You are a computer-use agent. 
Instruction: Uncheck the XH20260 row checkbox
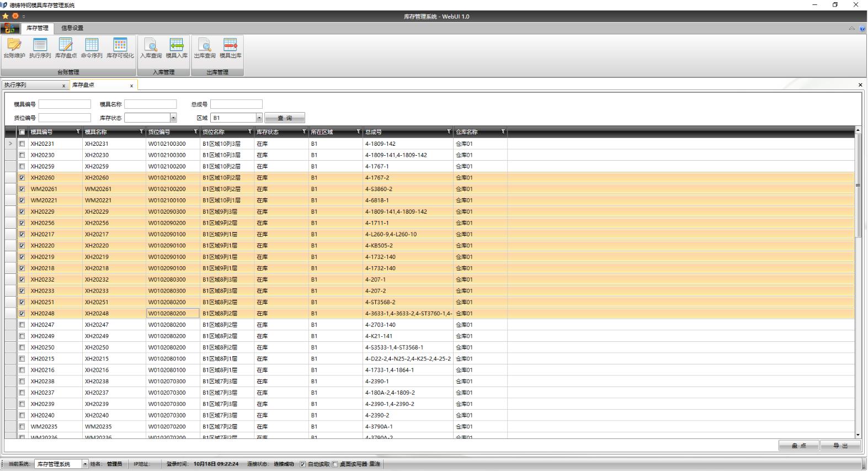pyautogui.click(x=22, y=178)
